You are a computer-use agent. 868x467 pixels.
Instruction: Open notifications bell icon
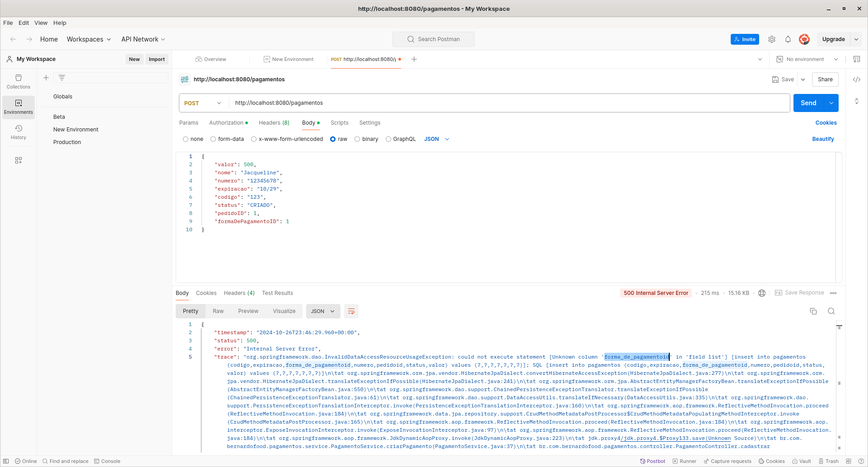coord(788,39)
